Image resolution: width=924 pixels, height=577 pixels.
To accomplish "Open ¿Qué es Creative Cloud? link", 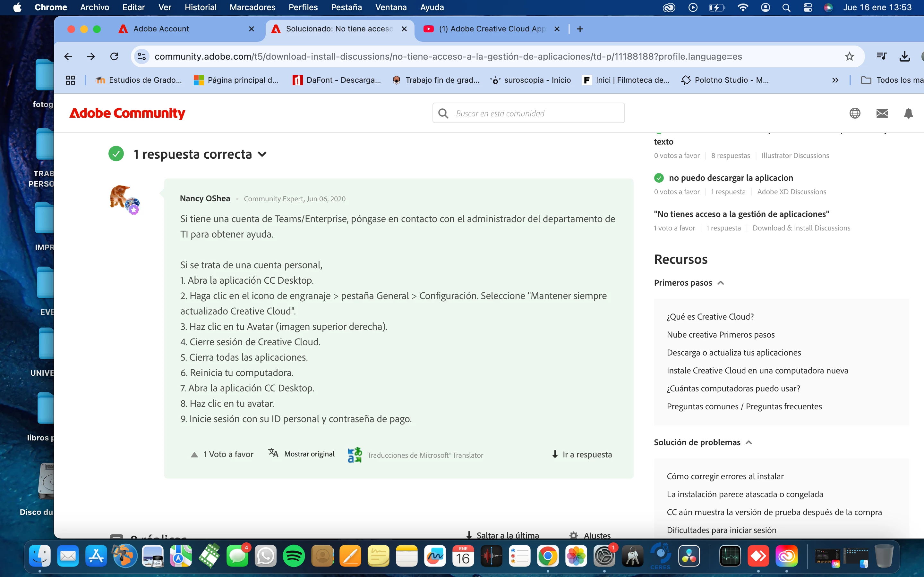I will pyautogui.click(x=710, y=317).
